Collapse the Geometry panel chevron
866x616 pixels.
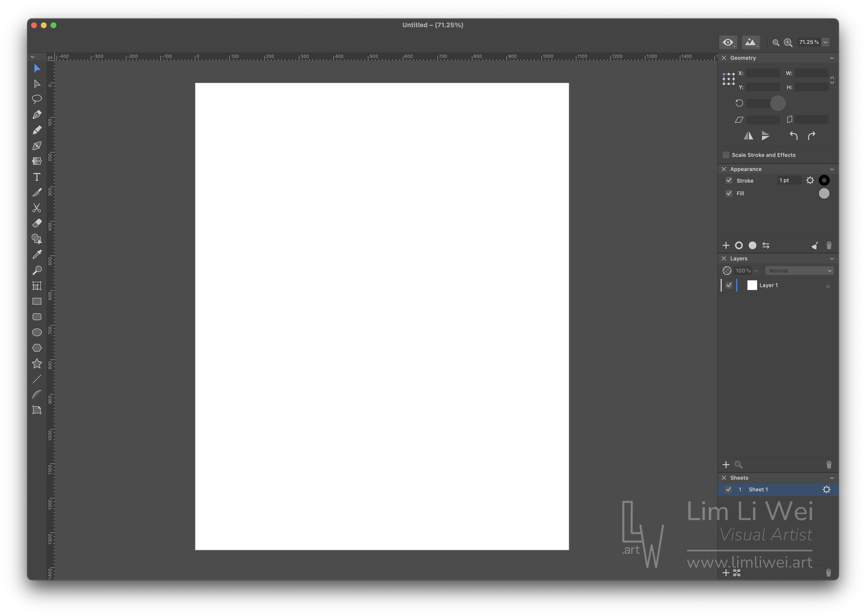click(832, 58)
